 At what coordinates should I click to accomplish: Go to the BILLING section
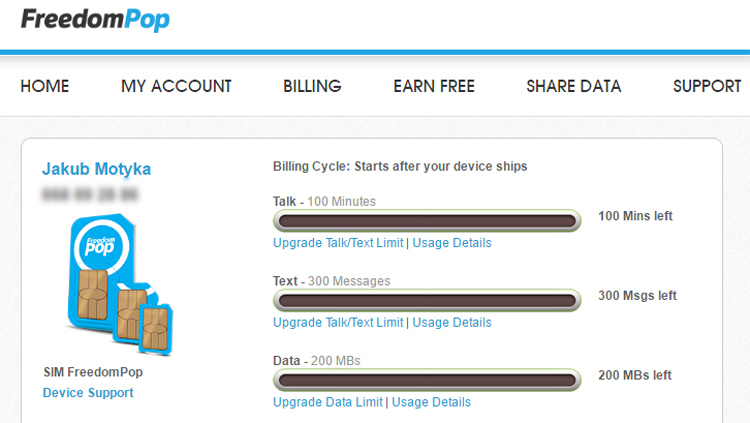312,86
